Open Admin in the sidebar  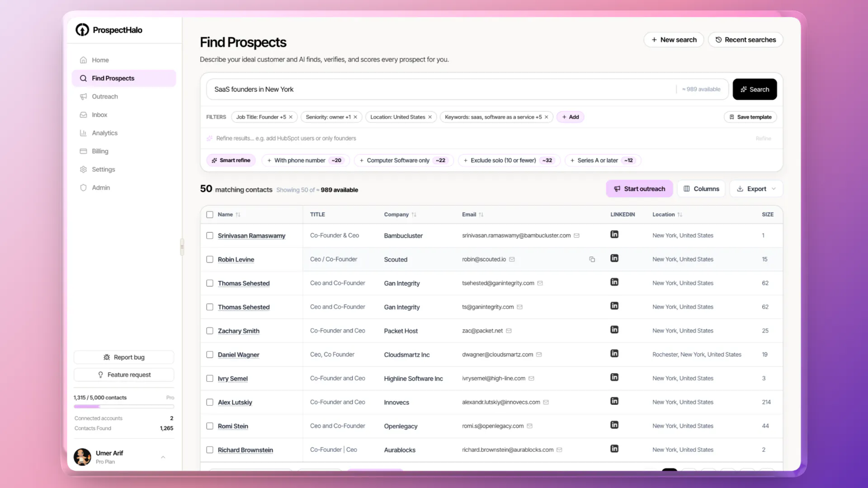pos(124,188)
